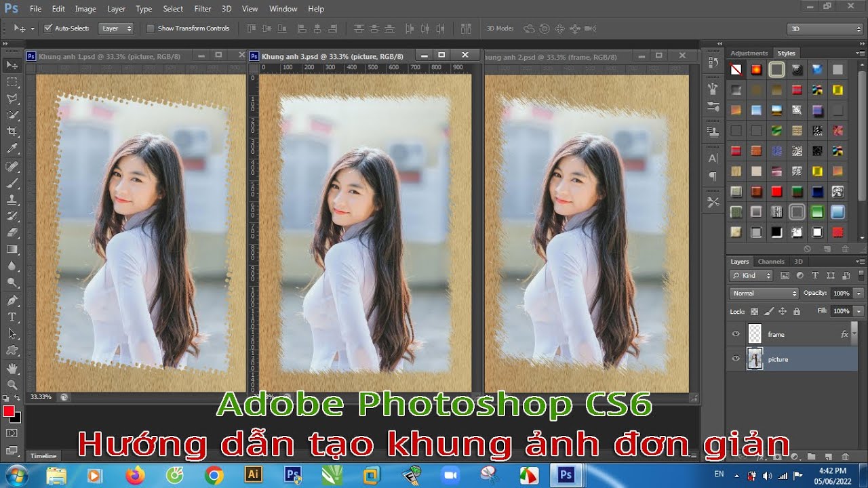Click the red foreground color swatch
Viewport: 868px width, 488px height.
point(9,411)
